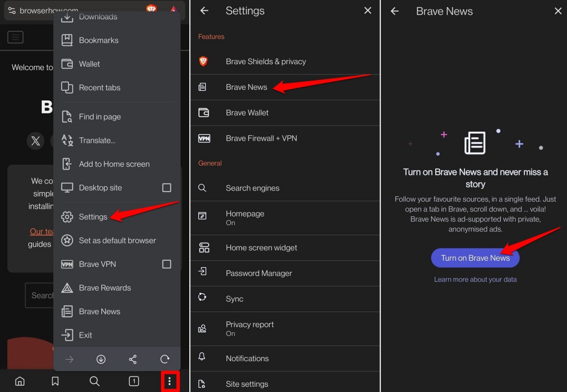Open Brave News in Settings list

point(285,87)
